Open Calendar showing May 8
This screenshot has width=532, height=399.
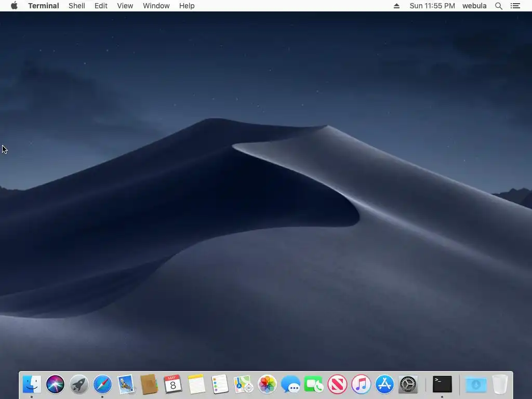coord(172,384)
